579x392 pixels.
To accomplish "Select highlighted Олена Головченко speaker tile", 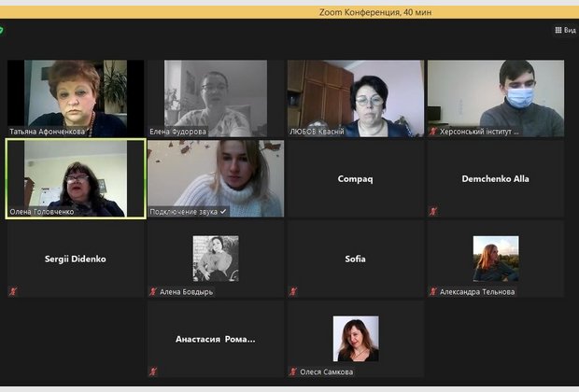I will 76,178.
